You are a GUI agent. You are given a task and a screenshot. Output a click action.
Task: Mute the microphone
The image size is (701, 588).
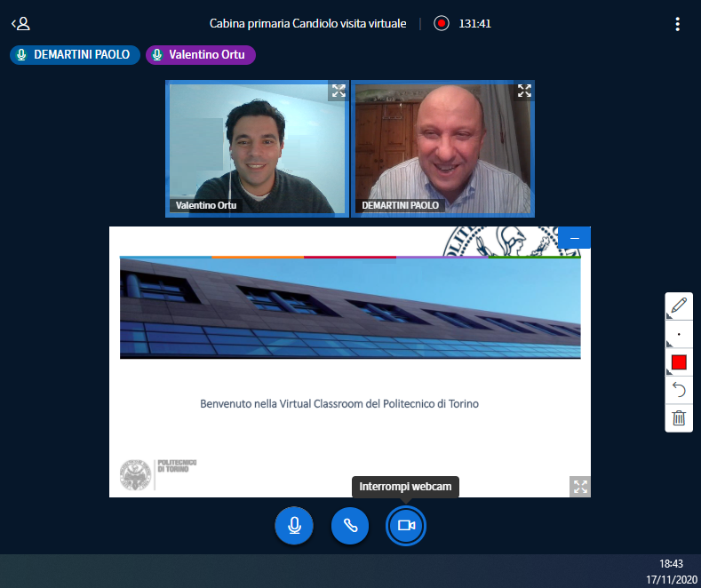[x=294, y=526]
